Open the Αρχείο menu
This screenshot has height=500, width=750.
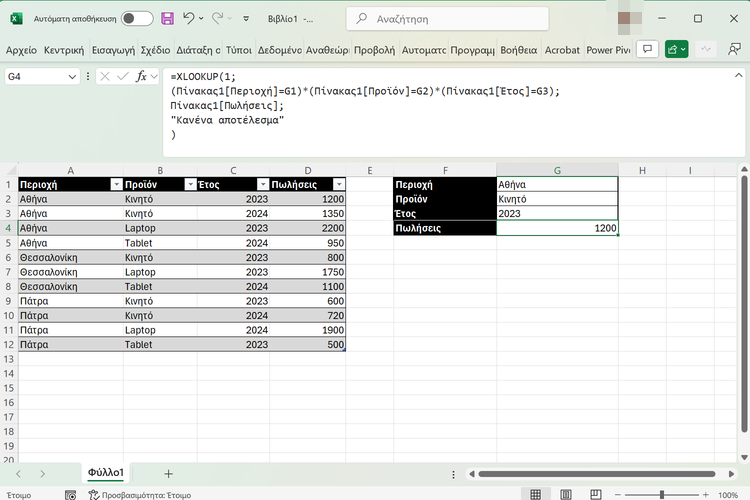tap(21, 50)
